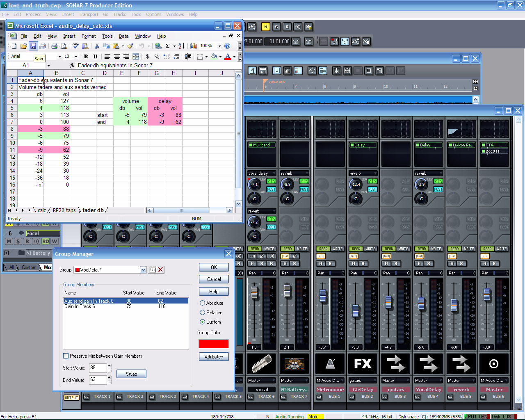Click Help button in Group Manager

(214, 292)
